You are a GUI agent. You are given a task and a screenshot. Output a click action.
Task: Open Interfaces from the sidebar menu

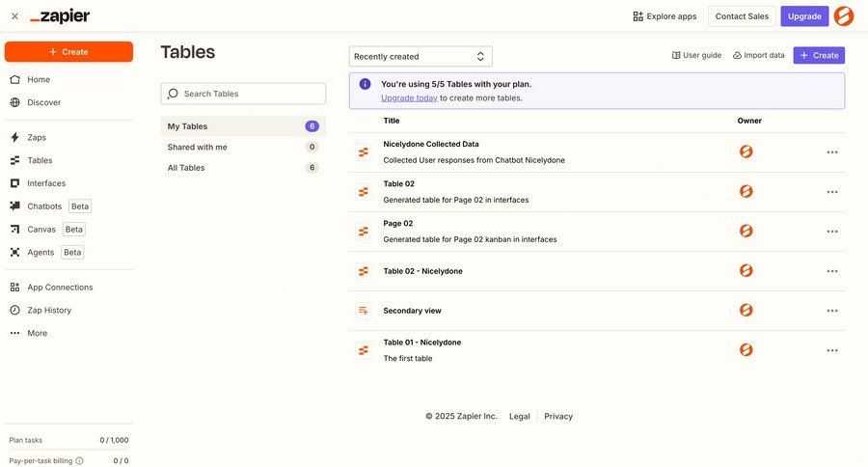pos(46,183)
